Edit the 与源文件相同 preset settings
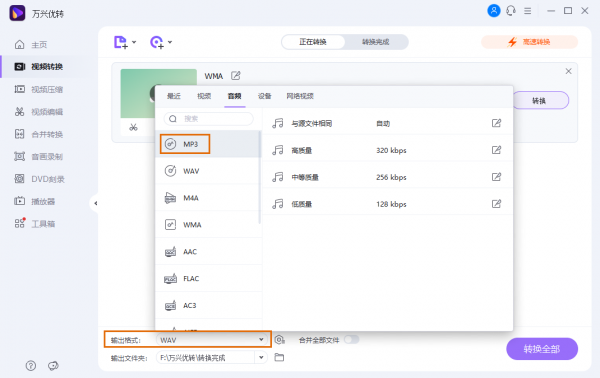This screenshot has height=378, width=600. pyautogui.click(x=496, y=123)
